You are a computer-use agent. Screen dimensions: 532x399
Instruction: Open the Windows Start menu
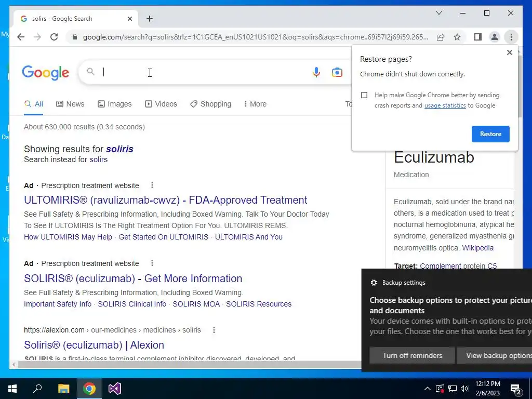[12, 389]
